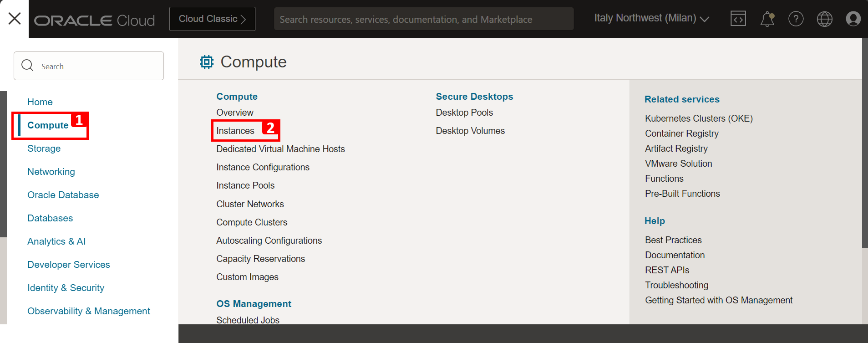Open Custom Images page
This screenshot has width=868, height=343.
[x=247, y=277]
